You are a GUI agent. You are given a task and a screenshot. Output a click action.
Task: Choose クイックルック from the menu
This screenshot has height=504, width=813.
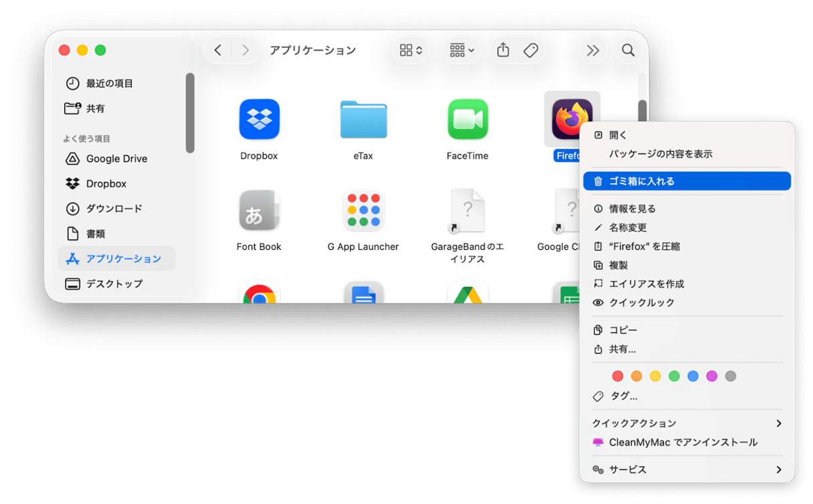687,302
